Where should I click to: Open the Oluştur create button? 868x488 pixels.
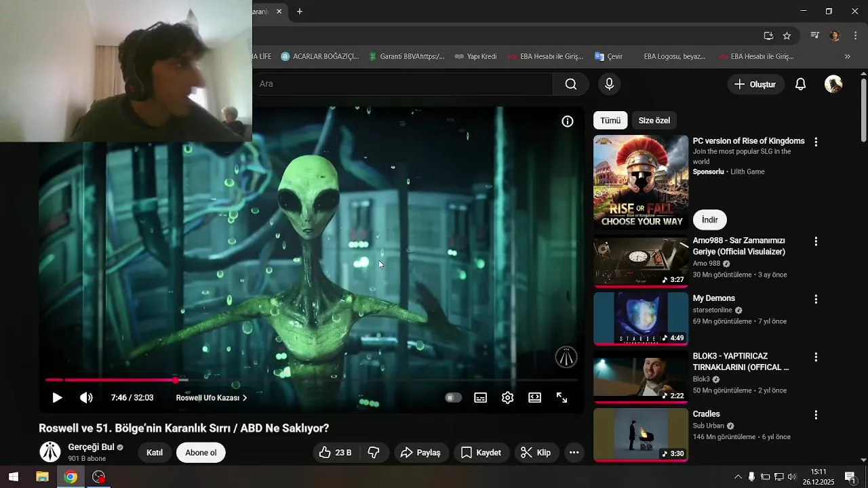(755, 84)
